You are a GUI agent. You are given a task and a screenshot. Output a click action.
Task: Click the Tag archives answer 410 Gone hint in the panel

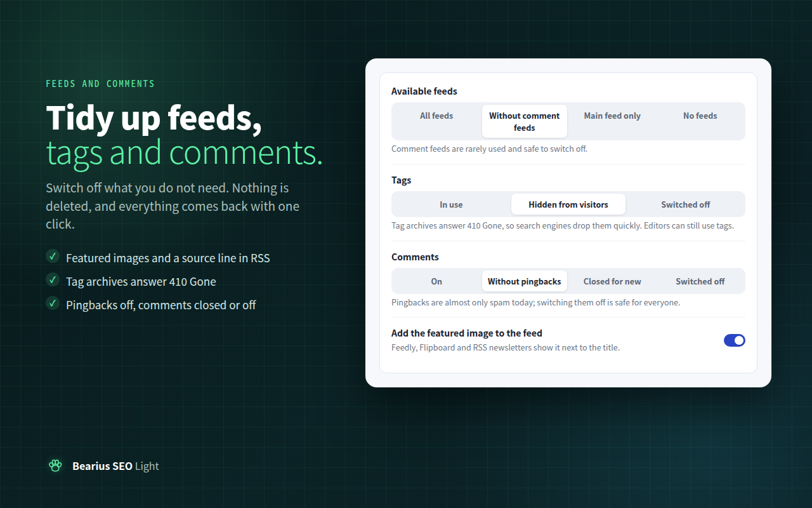pyautogui.click(x=563, y=225)
